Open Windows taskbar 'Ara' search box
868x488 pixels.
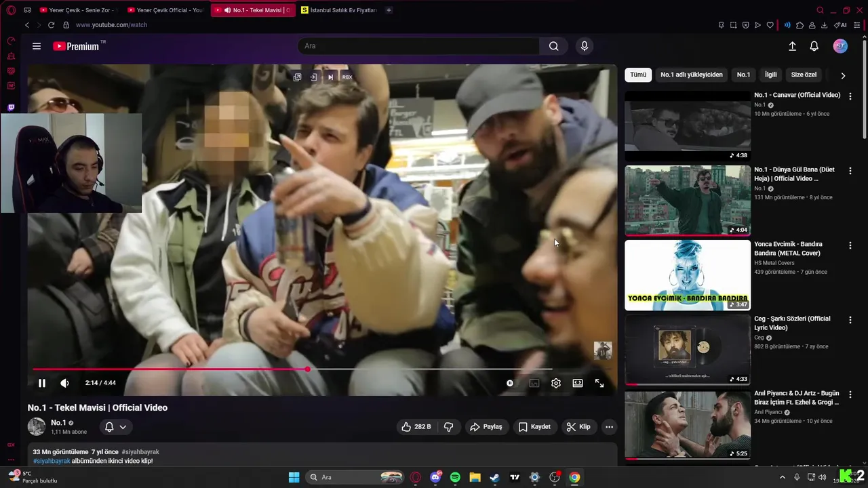coord(356,477)
